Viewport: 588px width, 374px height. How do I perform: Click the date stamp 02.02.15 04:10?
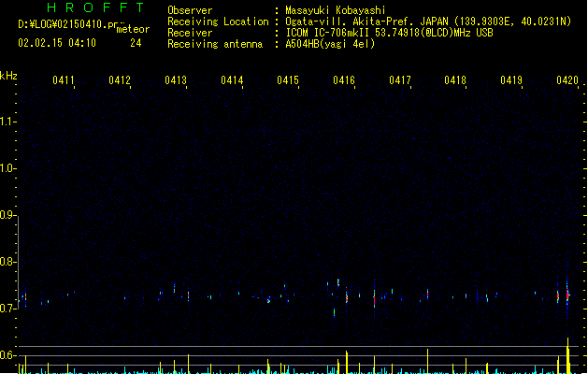(x=57, y=43)
